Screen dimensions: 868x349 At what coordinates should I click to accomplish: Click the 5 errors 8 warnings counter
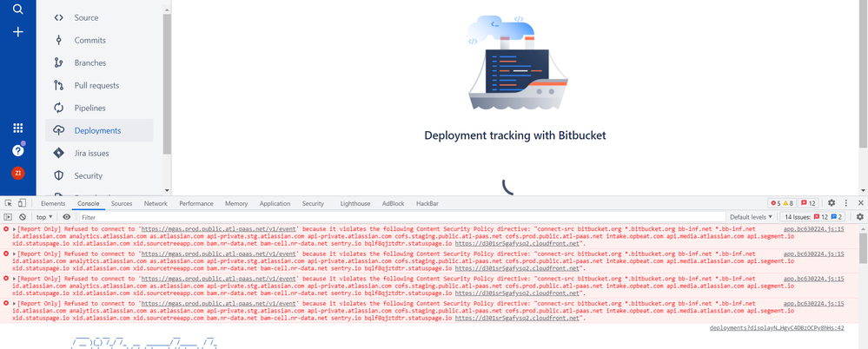(783, 203)
